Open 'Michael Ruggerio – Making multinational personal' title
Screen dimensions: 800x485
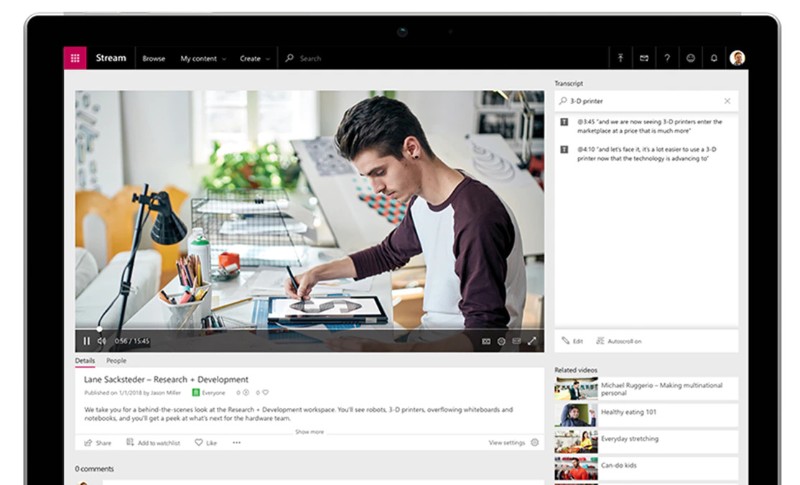(661, 389)
